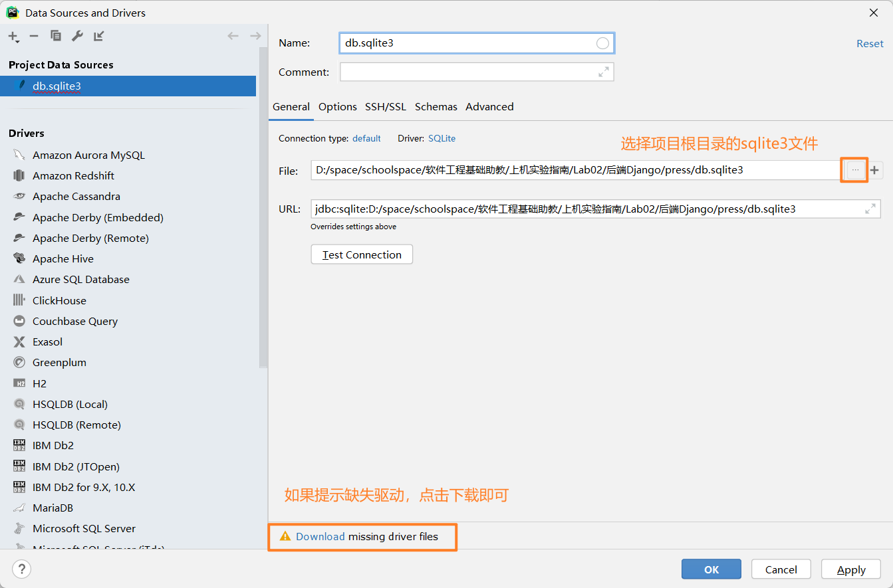
Task: Click the Cancel button
Action: tap(781, 569)
